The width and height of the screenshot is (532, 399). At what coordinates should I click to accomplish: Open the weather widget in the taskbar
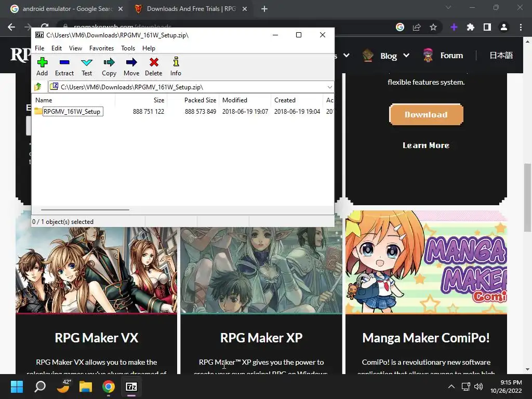pos(63,387)
